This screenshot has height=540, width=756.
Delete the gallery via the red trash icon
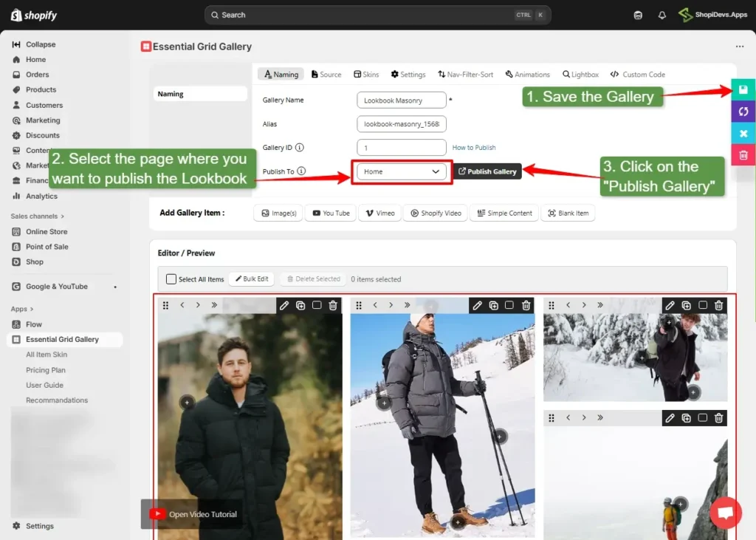[x=743, y=154]
